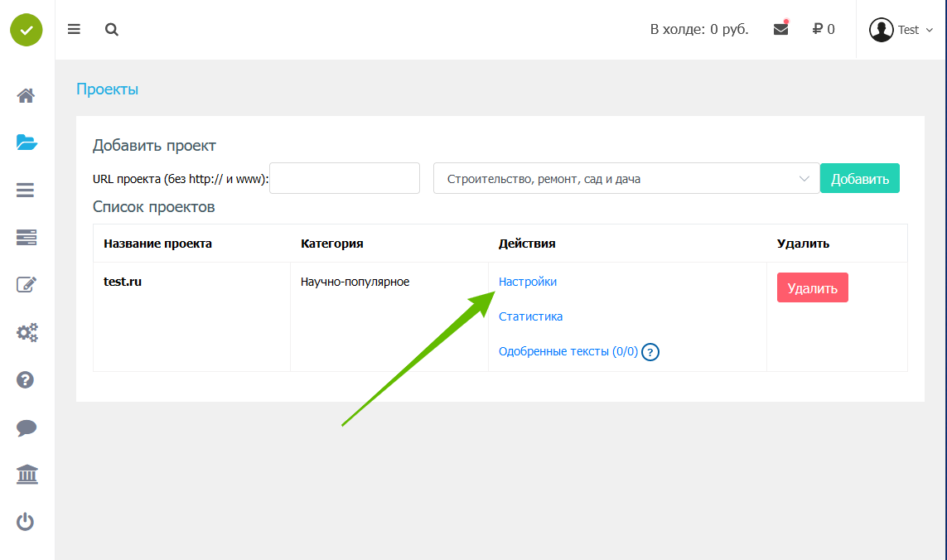
Task: Click the green checkmark logo
Action: point(27,30)
